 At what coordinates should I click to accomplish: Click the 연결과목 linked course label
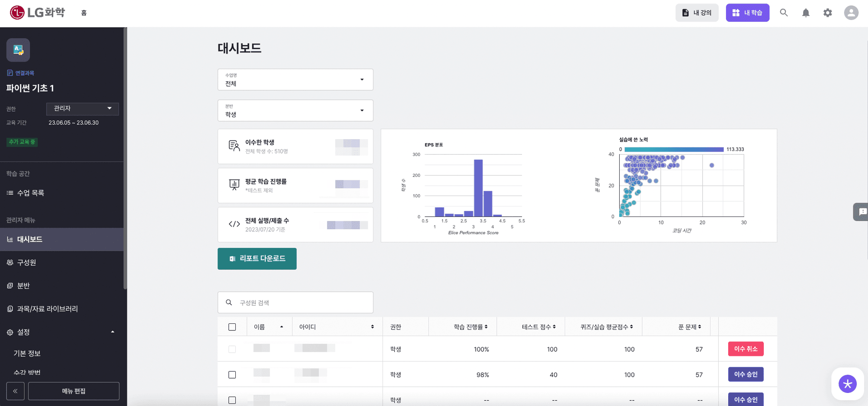coord(20,73)
